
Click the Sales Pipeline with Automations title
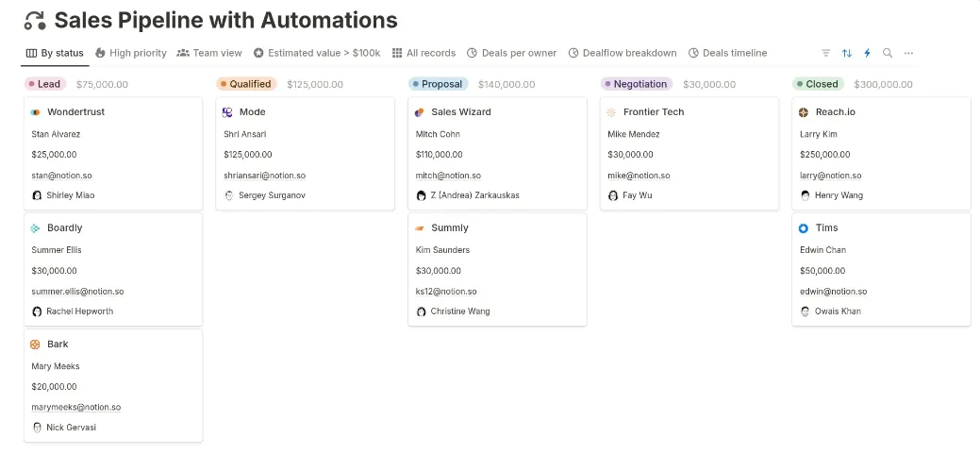226,20
